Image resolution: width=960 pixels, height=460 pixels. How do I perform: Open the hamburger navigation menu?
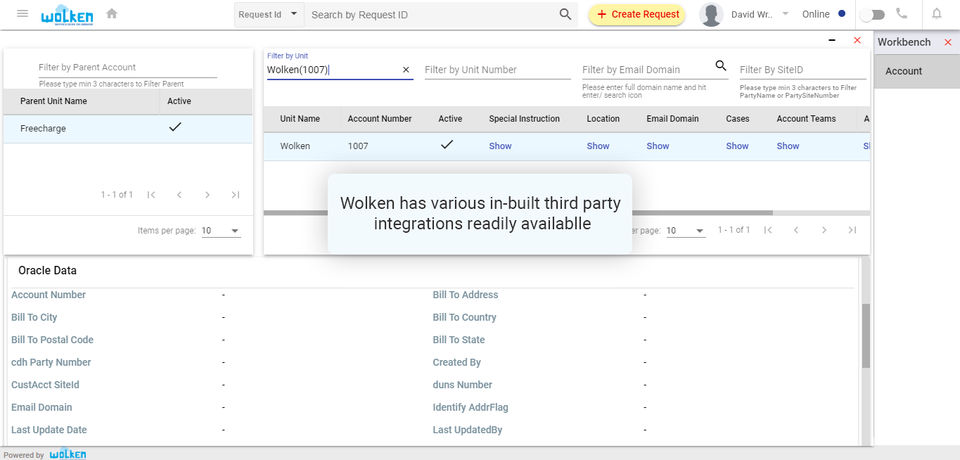tap(23, 13)
